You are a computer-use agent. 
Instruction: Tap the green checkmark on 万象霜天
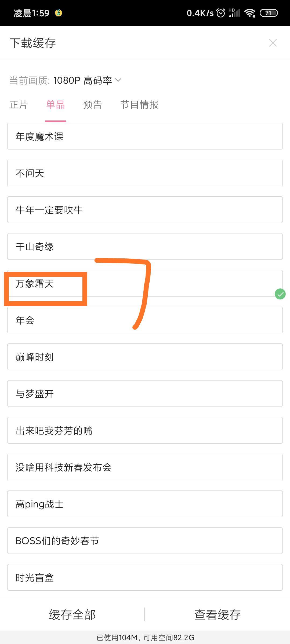(x=280, y=294)
